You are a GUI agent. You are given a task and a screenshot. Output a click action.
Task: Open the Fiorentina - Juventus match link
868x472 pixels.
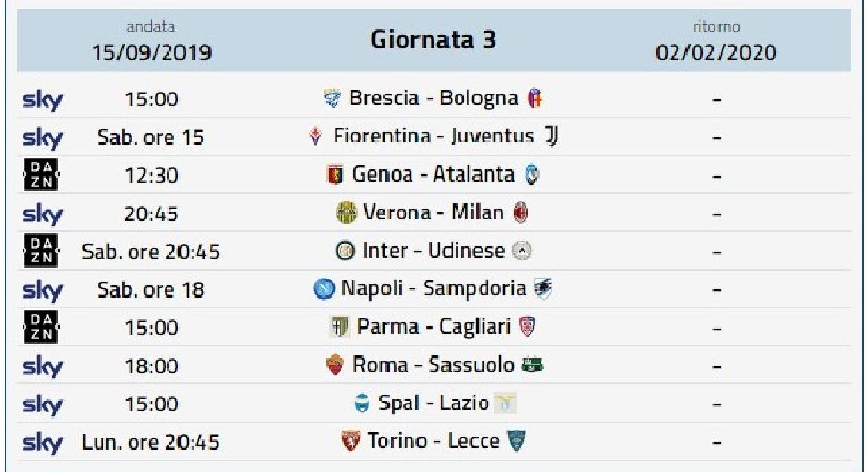point(434,136)
